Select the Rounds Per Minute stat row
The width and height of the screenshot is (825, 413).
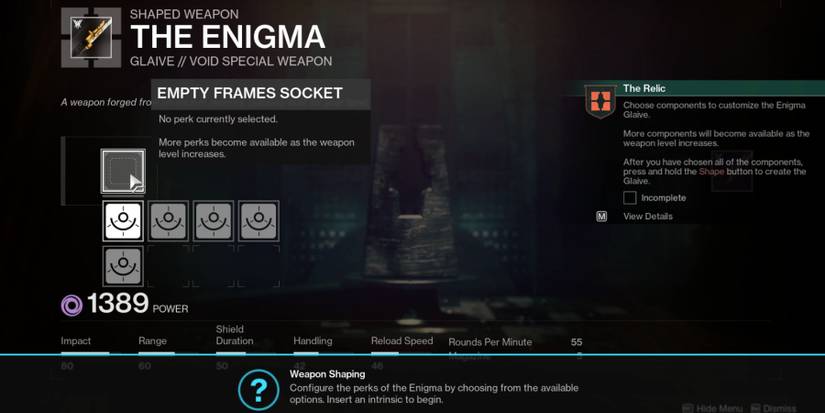tap(516, 342)
